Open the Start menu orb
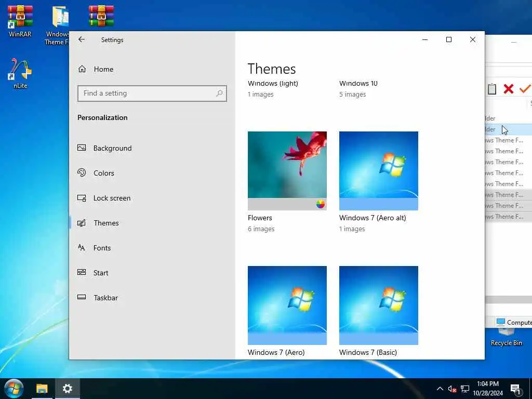The width and height of the screenshot is (532, 399). pyautogui.click(x=14, y=389)
